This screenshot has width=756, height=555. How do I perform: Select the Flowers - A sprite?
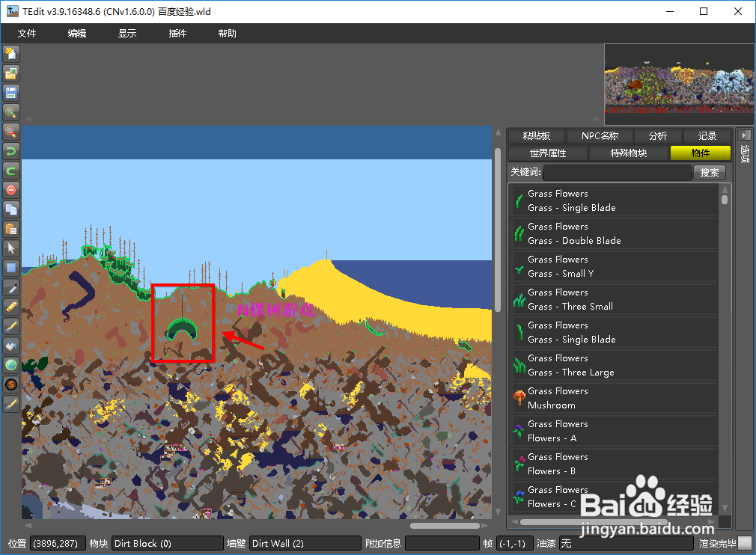coord(614,431)
